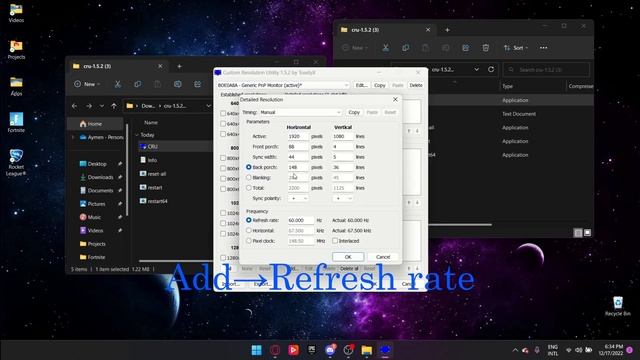Viewport: 640px width, 360px height.
Task: Switch to large icons view in right Explorer
Action: (587, 233)
